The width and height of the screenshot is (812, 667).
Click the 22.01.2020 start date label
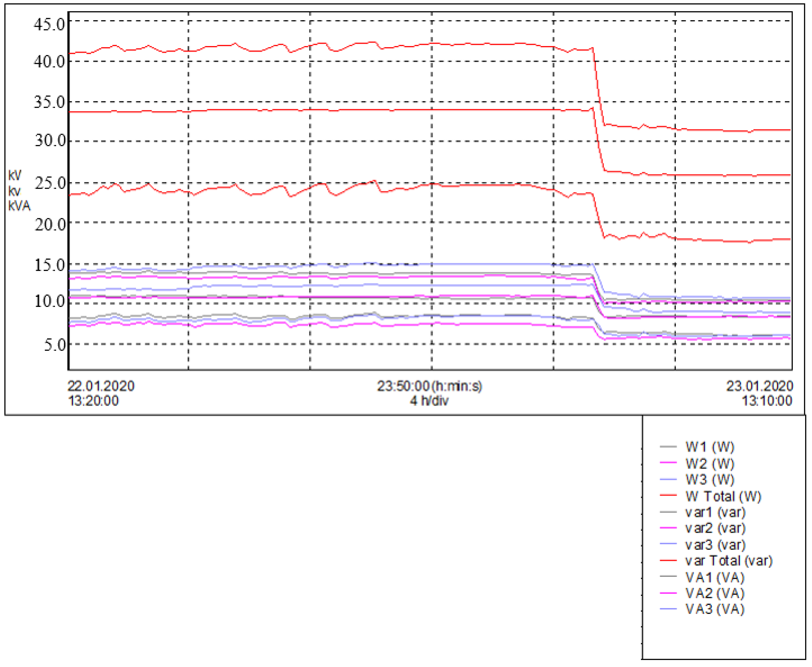coord(101,386)
